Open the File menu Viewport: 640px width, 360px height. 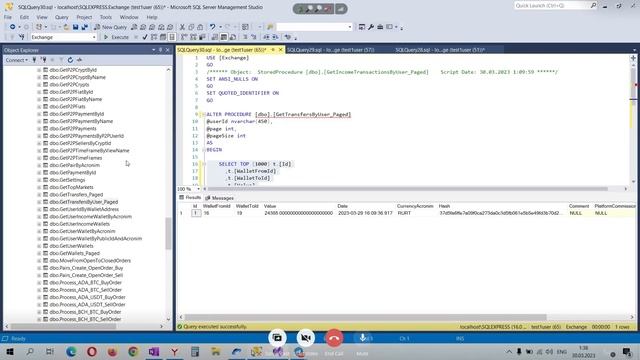pyautogui.click(x=8, y=17)
